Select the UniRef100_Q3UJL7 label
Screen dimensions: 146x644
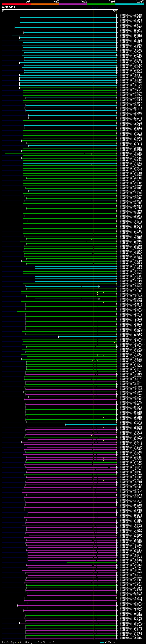tap(131, 334)
